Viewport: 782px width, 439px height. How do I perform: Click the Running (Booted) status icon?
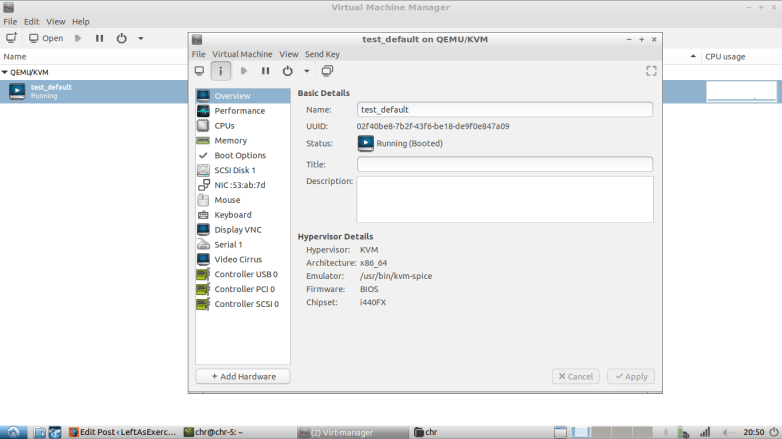tap(366, 143)
